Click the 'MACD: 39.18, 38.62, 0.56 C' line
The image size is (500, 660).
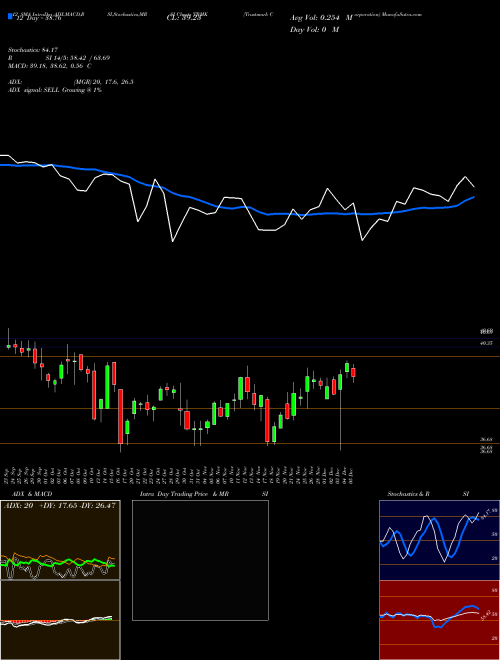tap(50, 66)
